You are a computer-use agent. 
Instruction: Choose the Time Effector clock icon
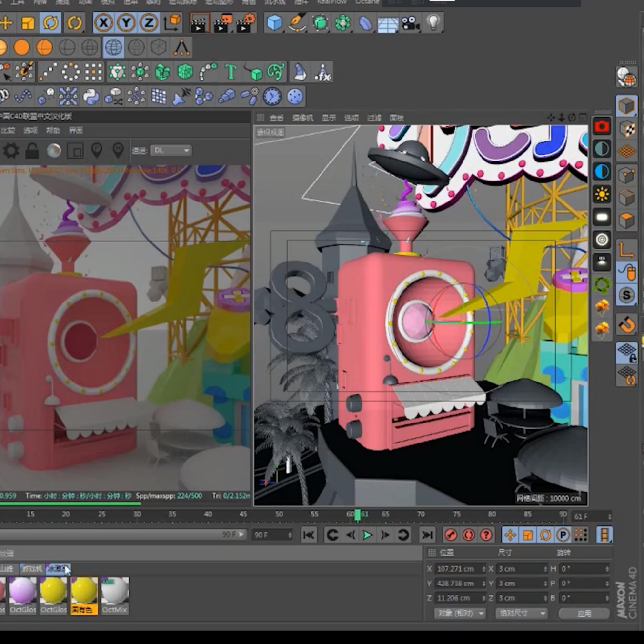272,97
